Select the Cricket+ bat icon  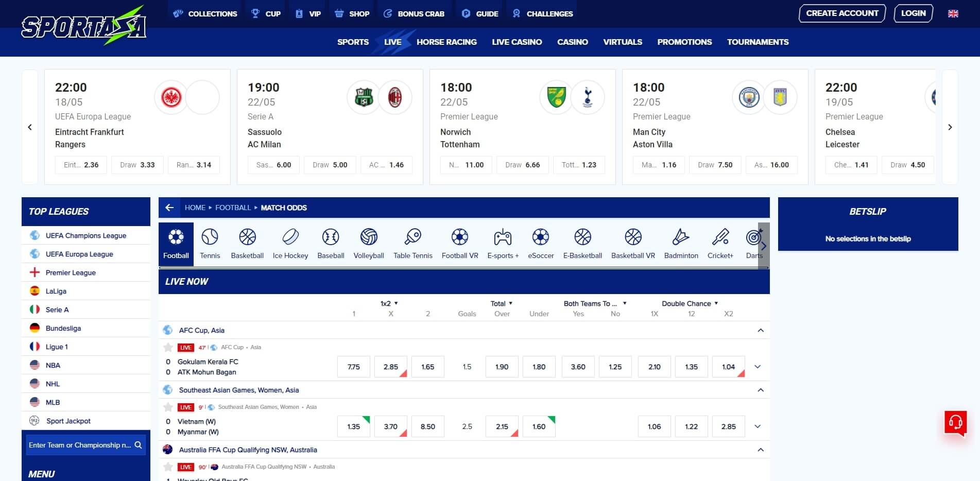click(720, 237)
